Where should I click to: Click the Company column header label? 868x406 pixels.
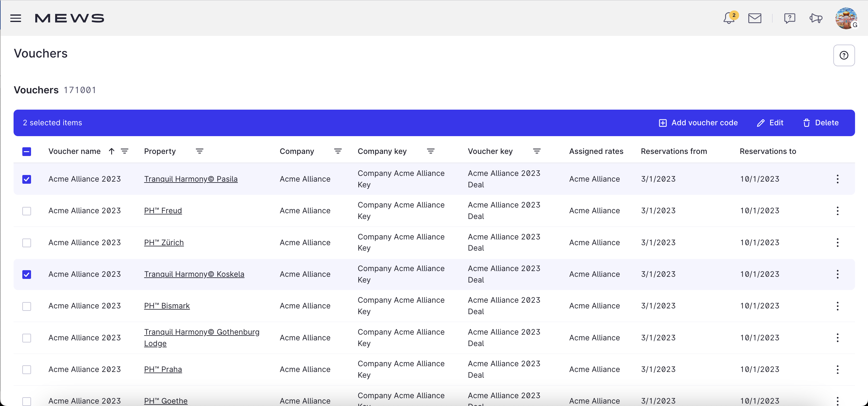(297, 151)
